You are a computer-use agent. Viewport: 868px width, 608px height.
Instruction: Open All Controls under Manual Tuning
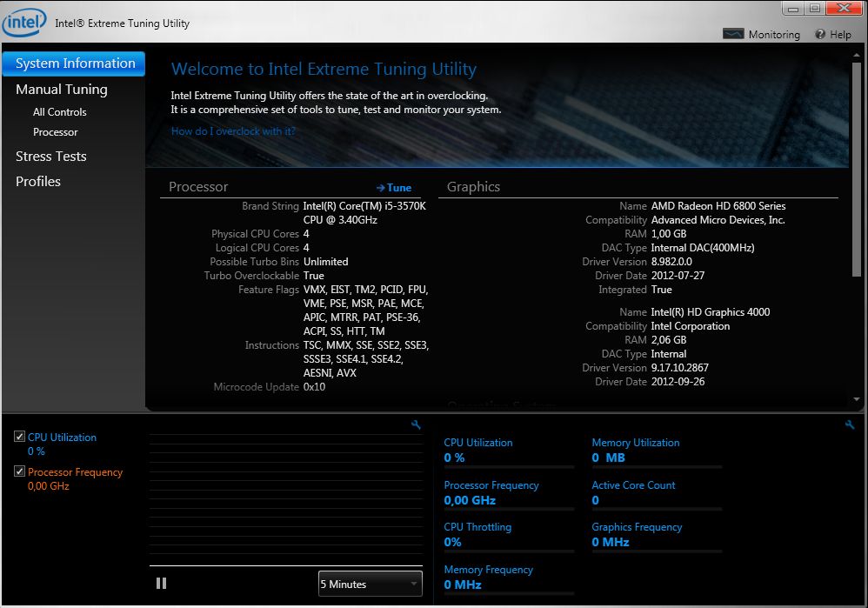point(60,112)
